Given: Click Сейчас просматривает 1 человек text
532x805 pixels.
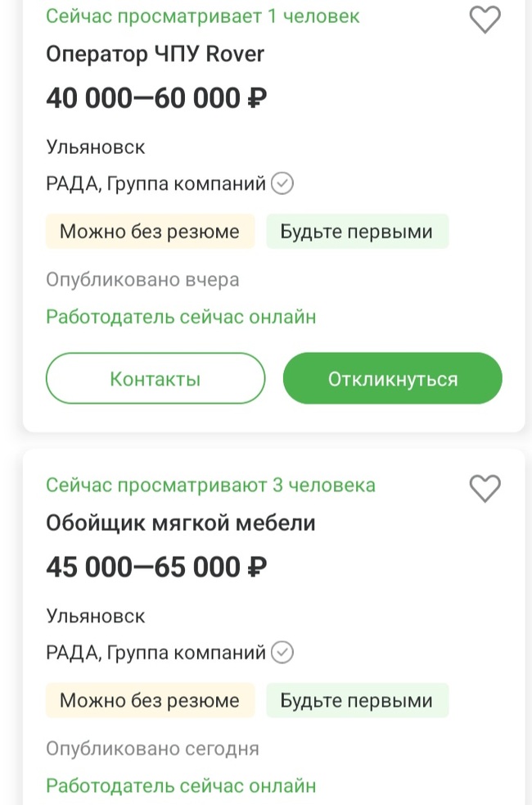Looking at the screenshot, I should pyautogui.click(x=202, y=16).
